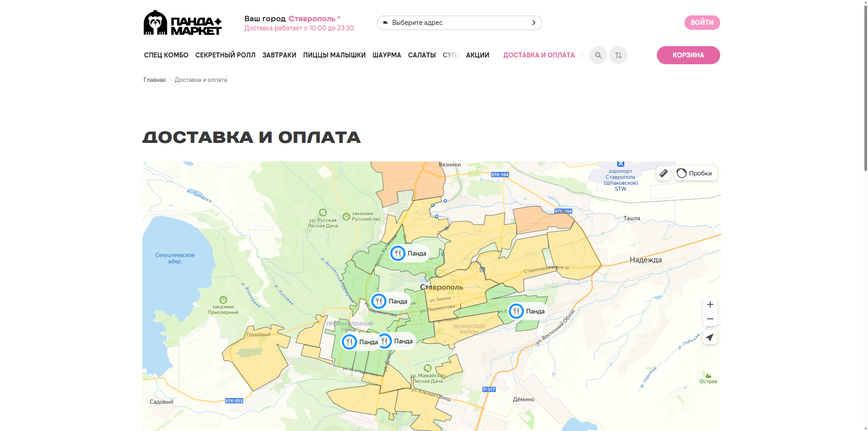Open the СУПЫ category menu
Image resolution: width=868 pixels, height=431 pixels.
(451, 55)
